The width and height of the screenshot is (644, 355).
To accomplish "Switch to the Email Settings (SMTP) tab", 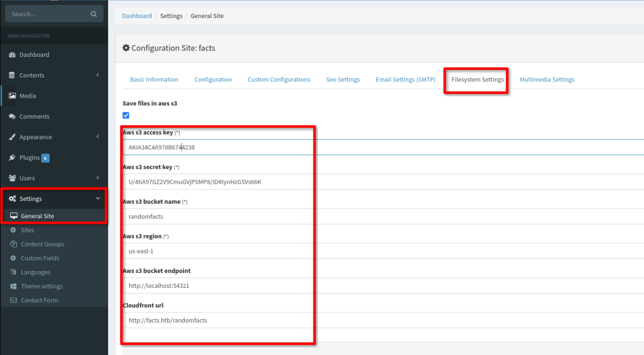I will [x=405, y=79].
